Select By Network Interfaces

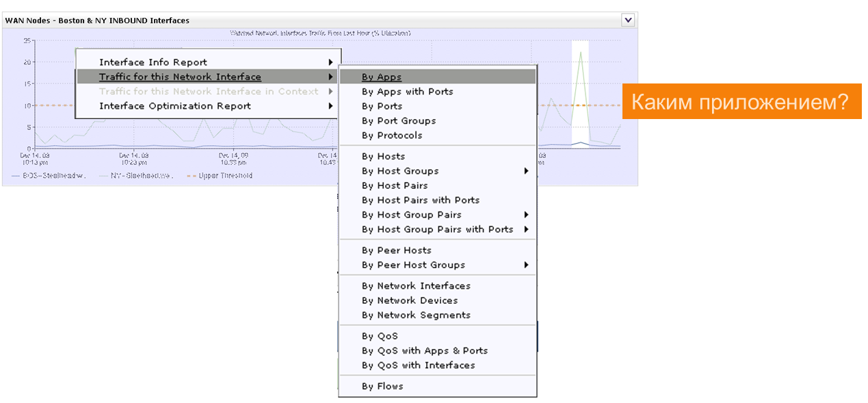pos(416,286)
